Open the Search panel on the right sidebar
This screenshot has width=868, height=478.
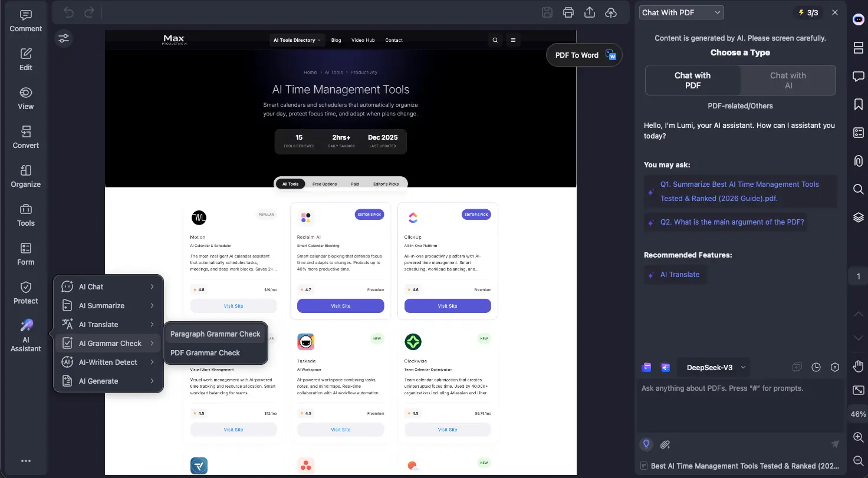[x=858, y=189]
